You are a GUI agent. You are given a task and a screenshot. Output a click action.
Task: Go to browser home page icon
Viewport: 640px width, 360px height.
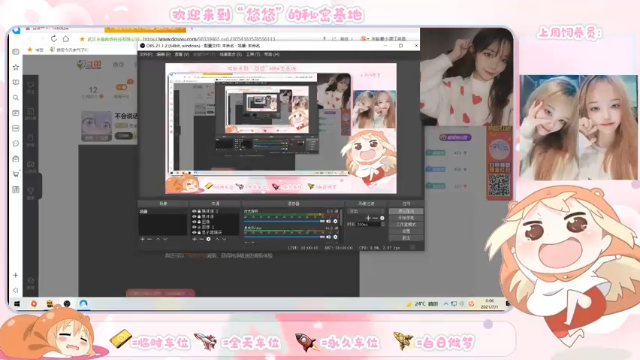(x=66, y=38)
